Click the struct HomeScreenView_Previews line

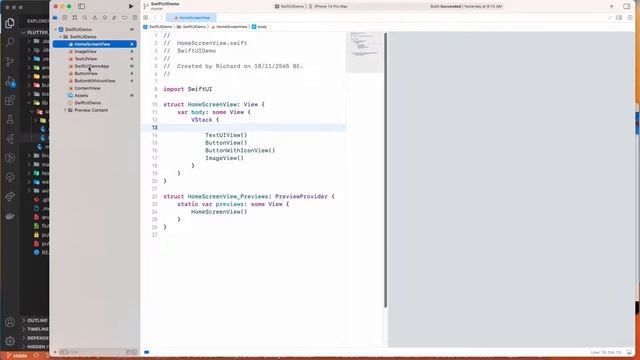point(249,196)
